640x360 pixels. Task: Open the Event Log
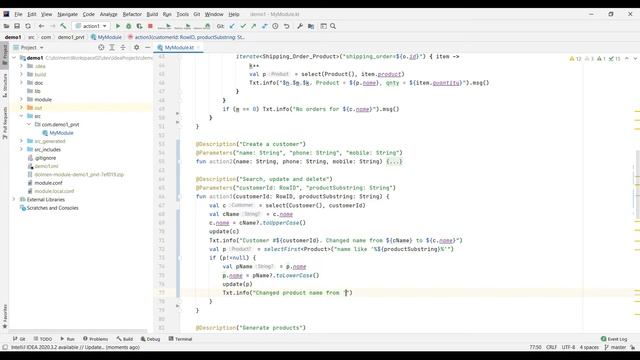pyautogui.click(x=614, y=339)
